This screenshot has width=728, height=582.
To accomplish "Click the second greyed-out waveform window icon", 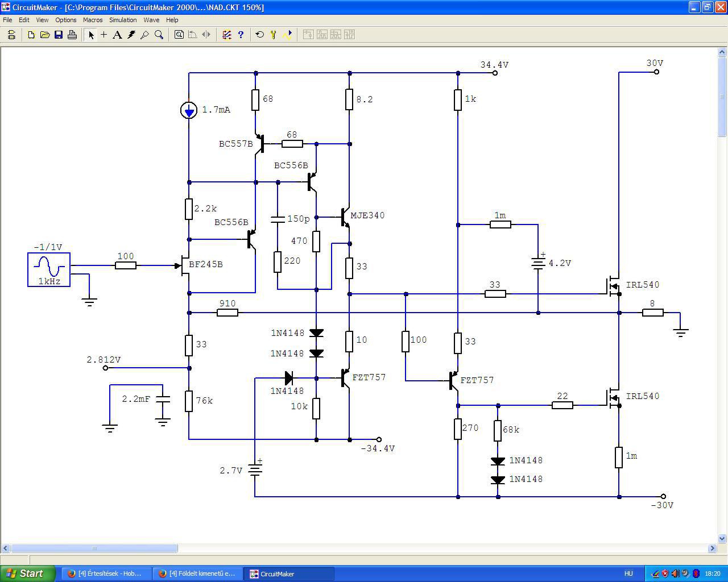I will pos(322,35).
